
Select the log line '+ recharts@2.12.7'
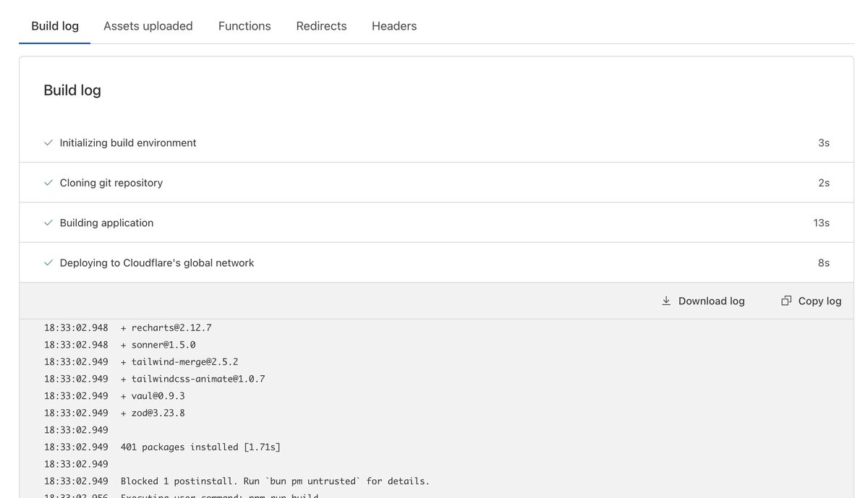tap(166, 327)
